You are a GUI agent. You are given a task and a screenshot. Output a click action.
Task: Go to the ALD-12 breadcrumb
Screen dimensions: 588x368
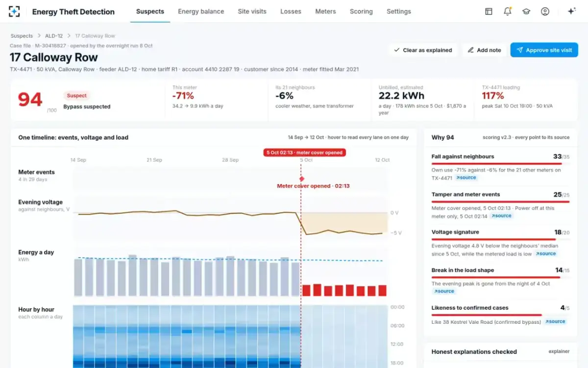pyautogui.click(x=54, y=36)
